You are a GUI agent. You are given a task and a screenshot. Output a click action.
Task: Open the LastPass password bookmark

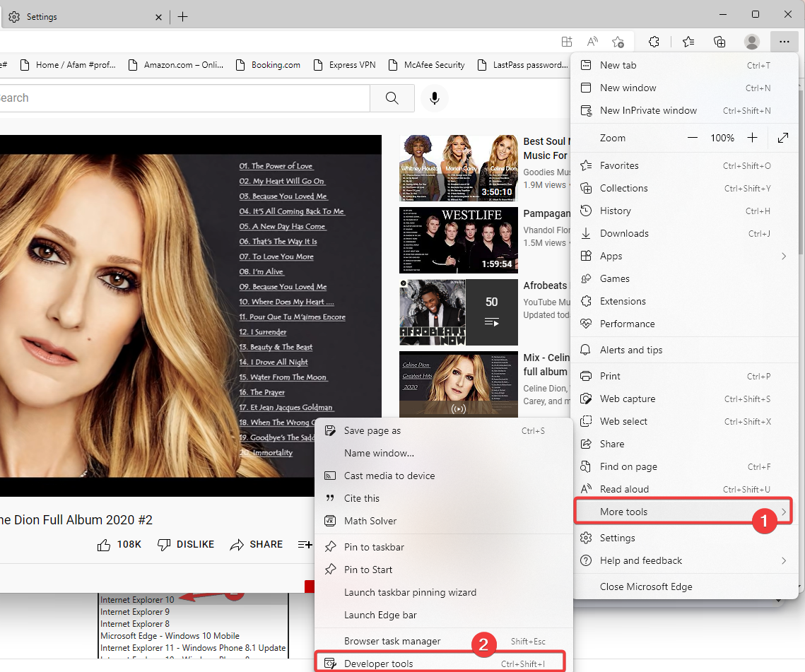pos(522,65)
